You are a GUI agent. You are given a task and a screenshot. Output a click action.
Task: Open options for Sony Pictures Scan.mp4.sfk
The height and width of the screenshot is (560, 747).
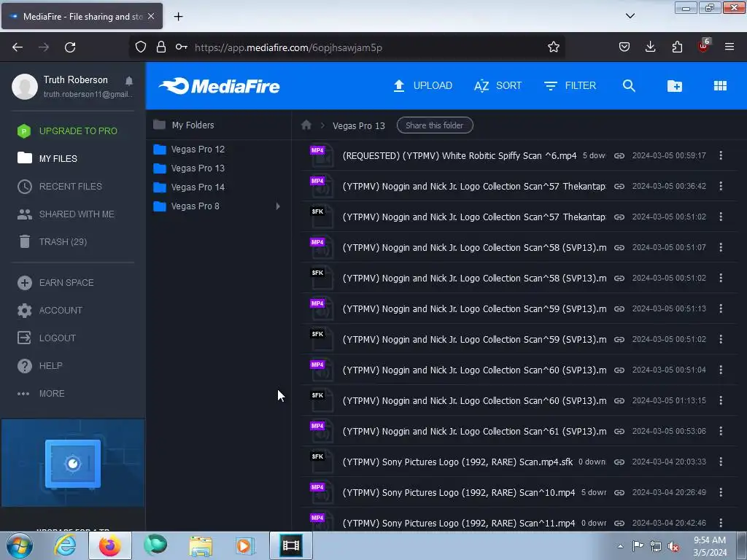click(x=721, y=462)
